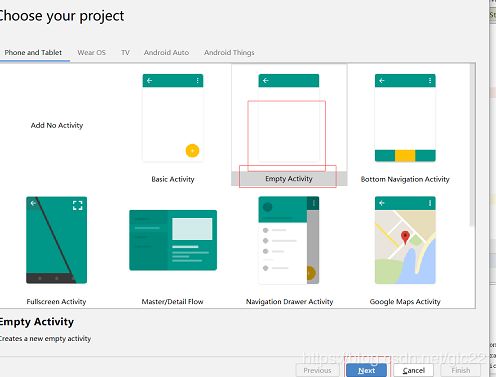Choose the Add No Activity option
Image resolution: width=496 pixels, height=377 pixels.
[x=57, y=125]
